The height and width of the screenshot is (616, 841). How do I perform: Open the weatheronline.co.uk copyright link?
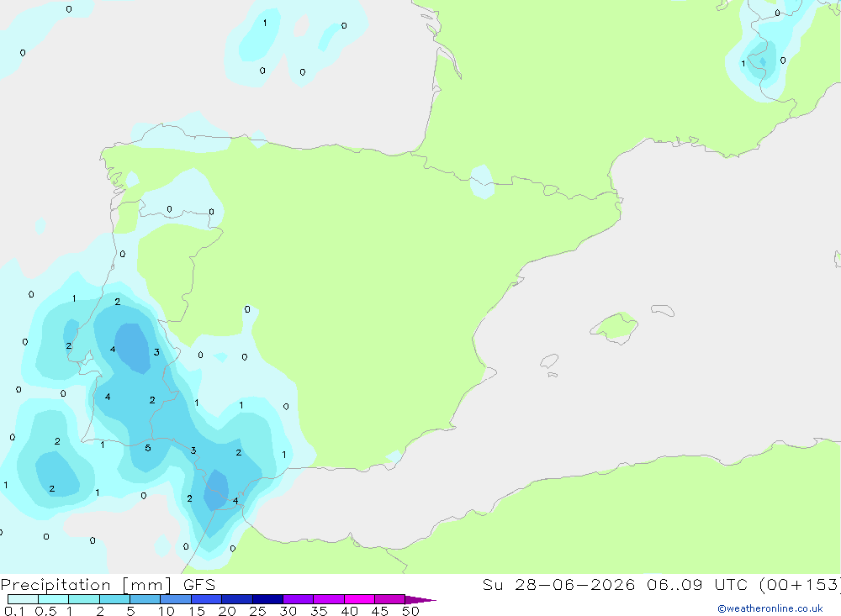tap(770, 608)
